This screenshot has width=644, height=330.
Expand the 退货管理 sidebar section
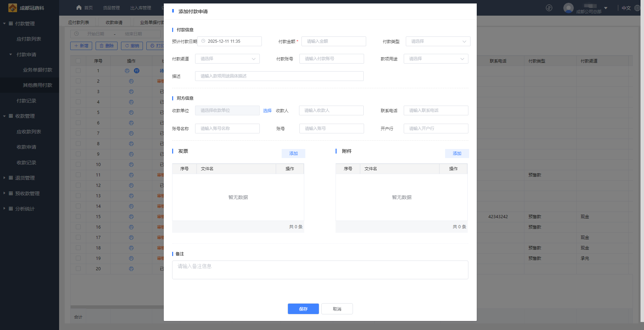(x=5, y=178)
